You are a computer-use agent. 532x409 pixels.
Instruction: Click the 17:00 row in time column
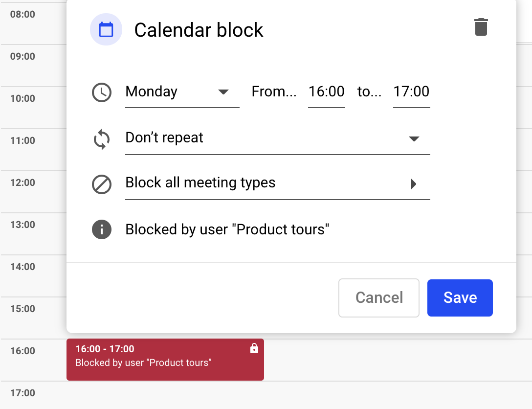coord(22,393)
